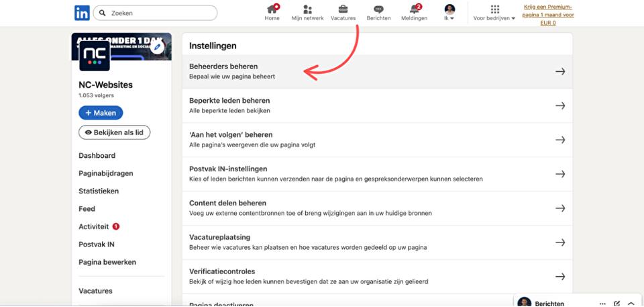Open Beheerders beheren settings row
The image size is (644, 307).
click(377, 71)
